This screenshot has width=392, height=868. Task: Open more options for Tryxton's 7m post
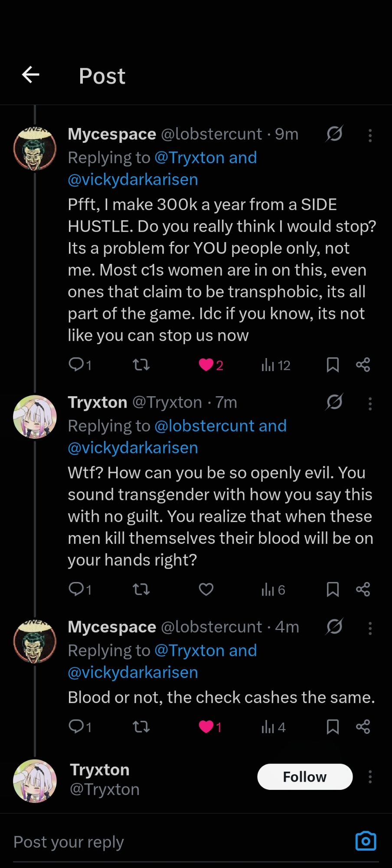pos(370,404)
